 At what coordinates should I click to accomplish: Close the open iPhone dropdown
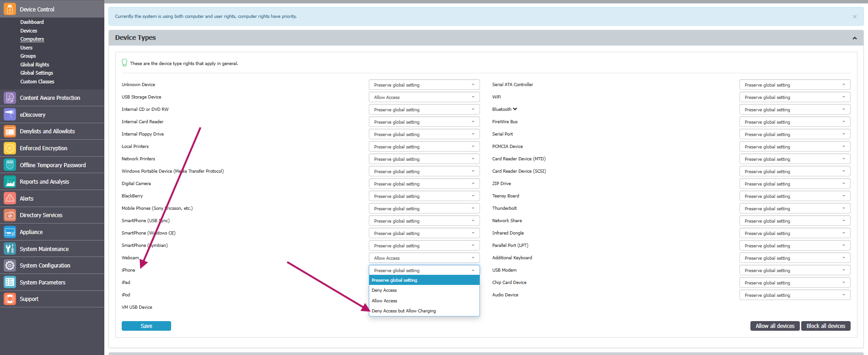click(424, 270)
